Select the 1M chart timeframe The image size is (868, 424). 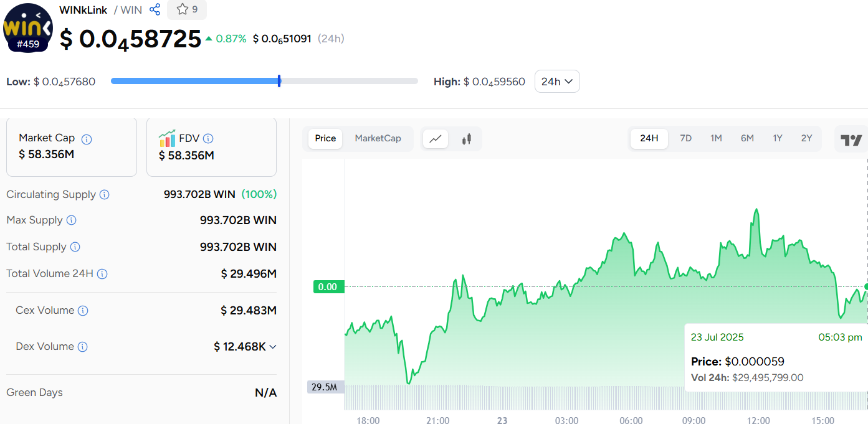tap(716, 138)
